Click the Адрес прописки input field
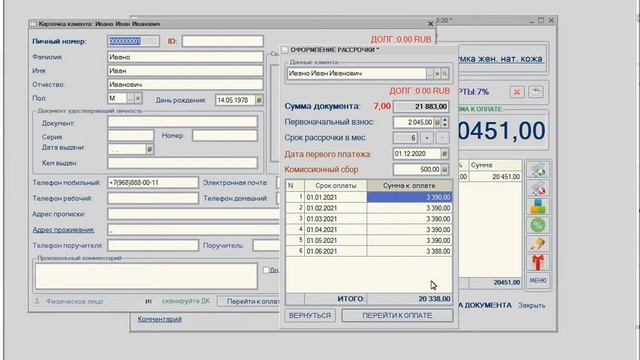Screen dimensions: 640x360 pos(193,214)
